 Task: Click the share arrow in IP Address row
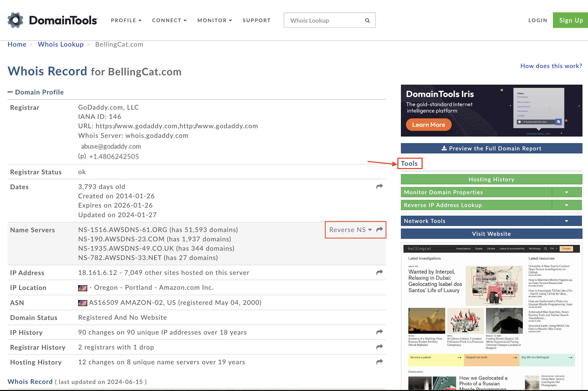[379, 272]
